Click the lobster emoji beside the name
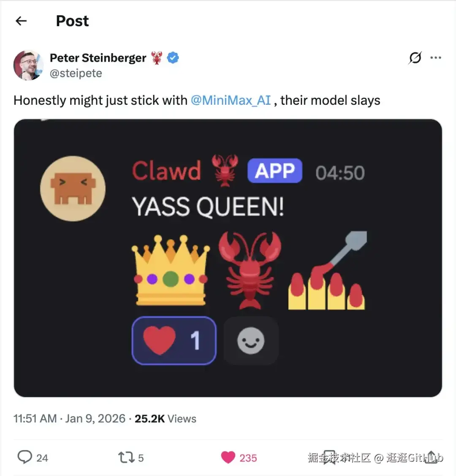Screen dimensions: 456x476 [x=157, y=58]
